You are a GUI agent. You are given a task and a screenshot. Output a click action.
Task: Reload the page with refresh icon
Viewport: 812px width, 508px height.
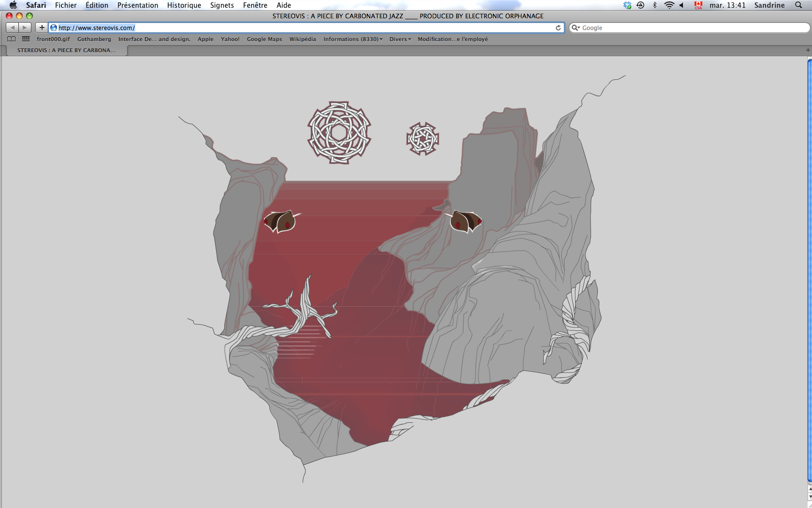tap(558, 28)
